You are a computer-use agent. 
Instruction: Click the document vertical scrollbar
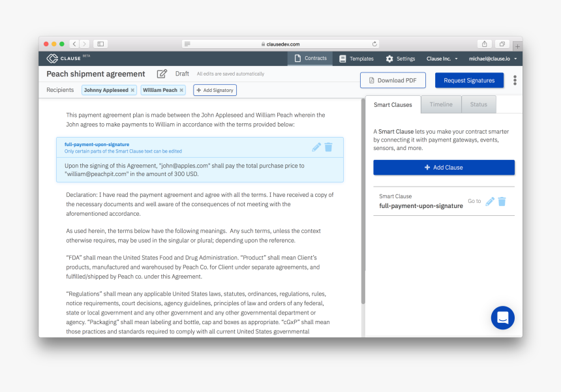coord(363,202)
